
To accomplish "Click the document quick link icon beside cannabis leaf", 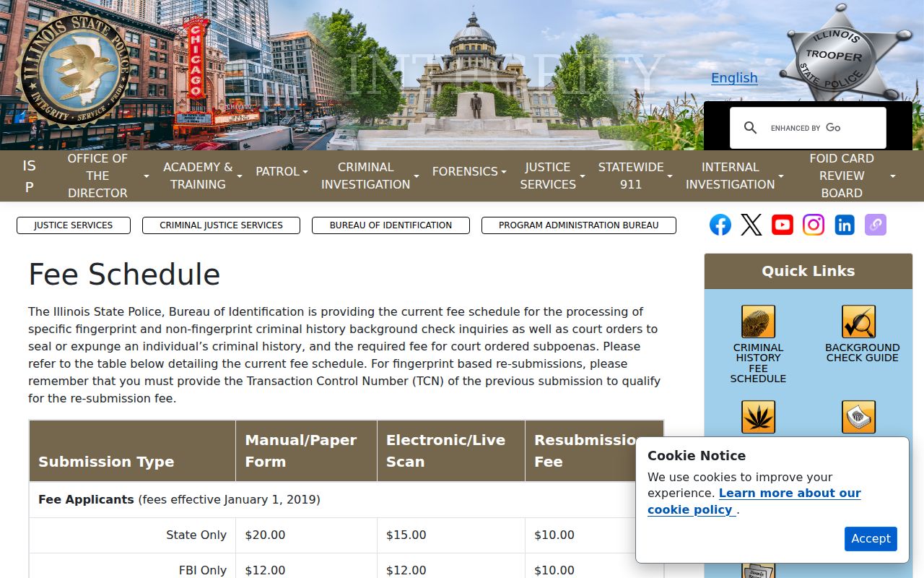I will tap(859, 417).
